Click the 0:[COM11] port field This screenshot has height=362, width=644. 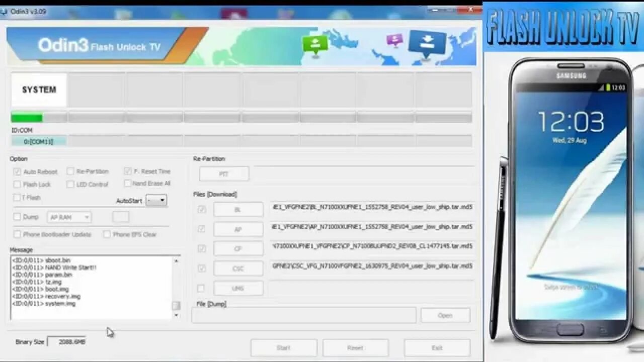click(x=39, y=141)
